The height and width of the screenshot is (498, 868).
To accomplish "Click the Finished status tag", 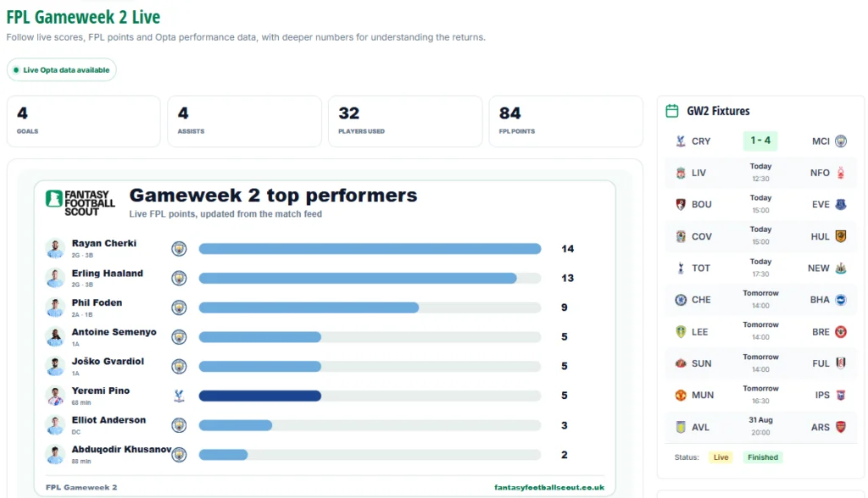I will coord(763,457).
